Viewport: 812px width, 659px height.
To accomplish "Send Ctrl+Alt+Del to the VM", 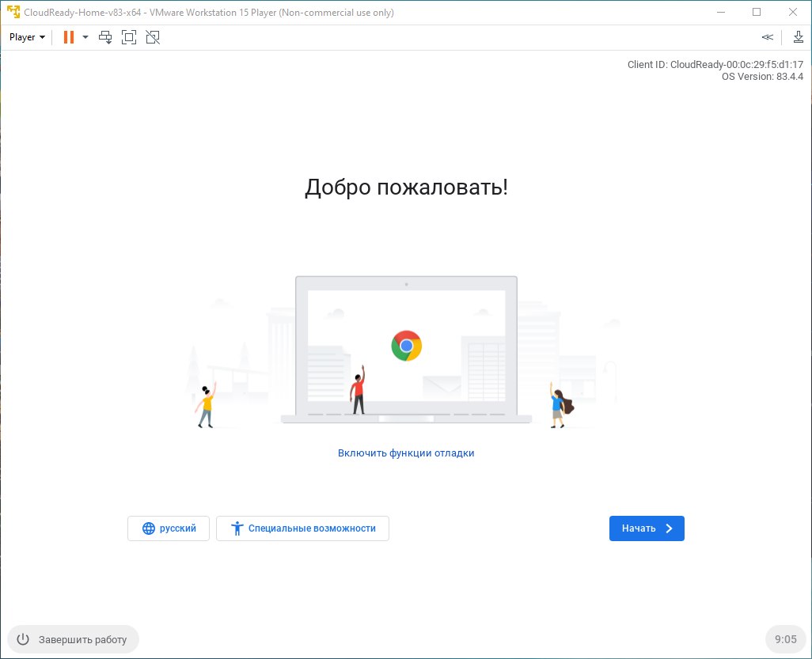I will (x=105, y=37).
